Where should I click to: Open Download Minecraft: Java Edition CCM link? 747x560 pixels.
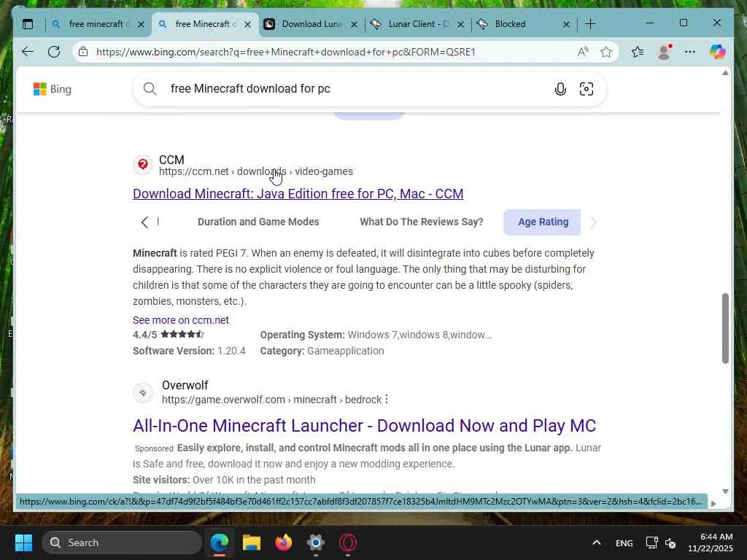[x=298, y=194]
